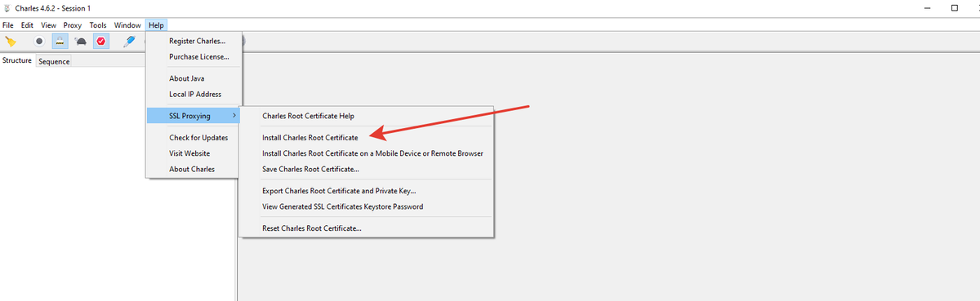Toggle the recording circle button

(x=38, y=41)
